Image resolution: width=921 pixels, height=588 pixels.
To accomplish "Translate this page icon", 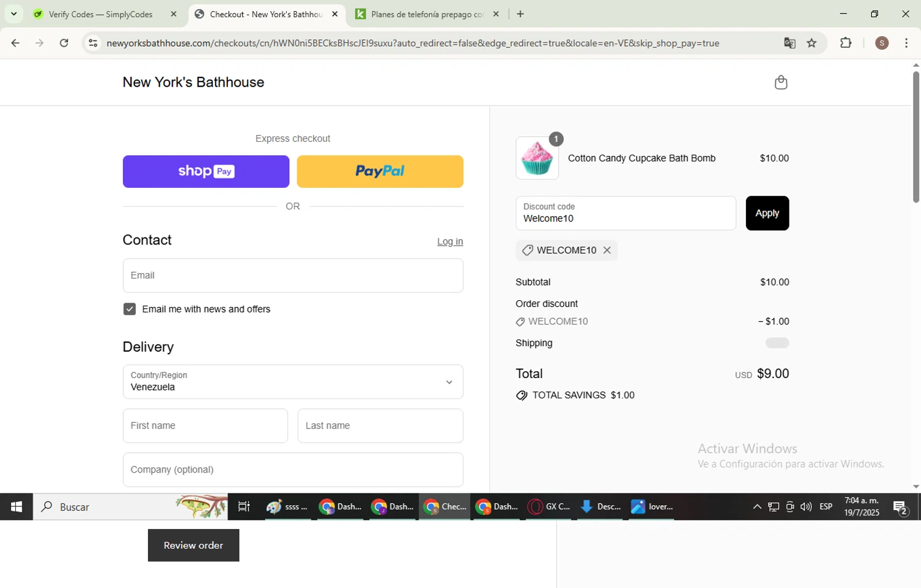I will [790, 43].
